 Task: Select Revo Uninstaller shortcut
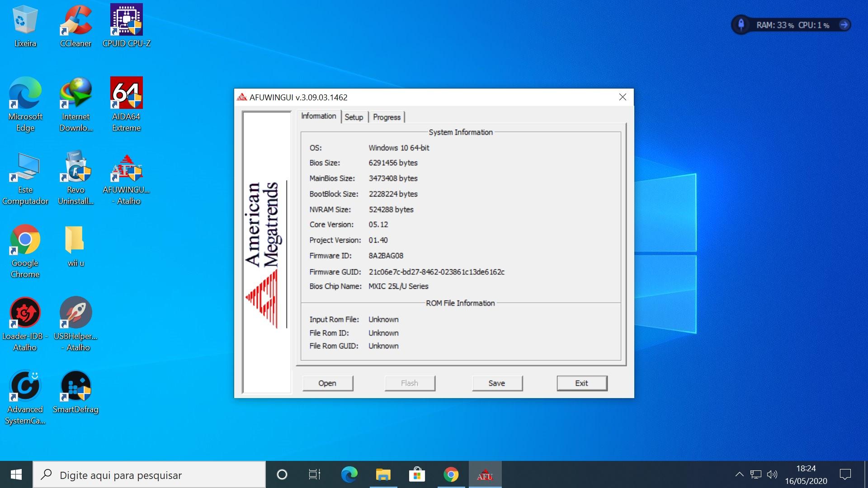tap(76, 178)
